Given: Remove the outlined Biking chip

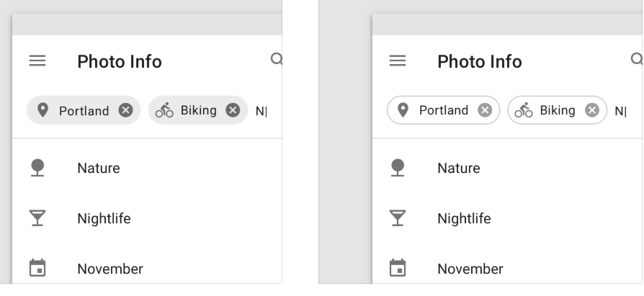Looking at the screenshot, I should coord(592,110).
